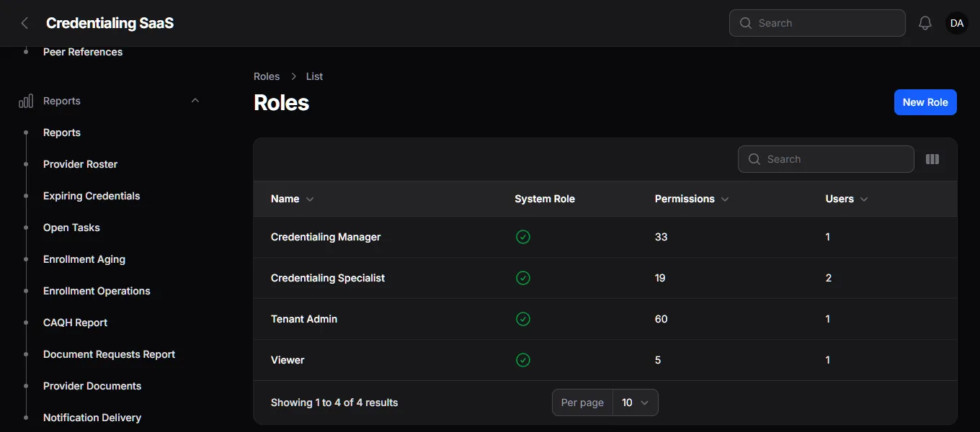980x432 pixels.
Task: Open Enrollment Operations report
Action: [97, 291]
